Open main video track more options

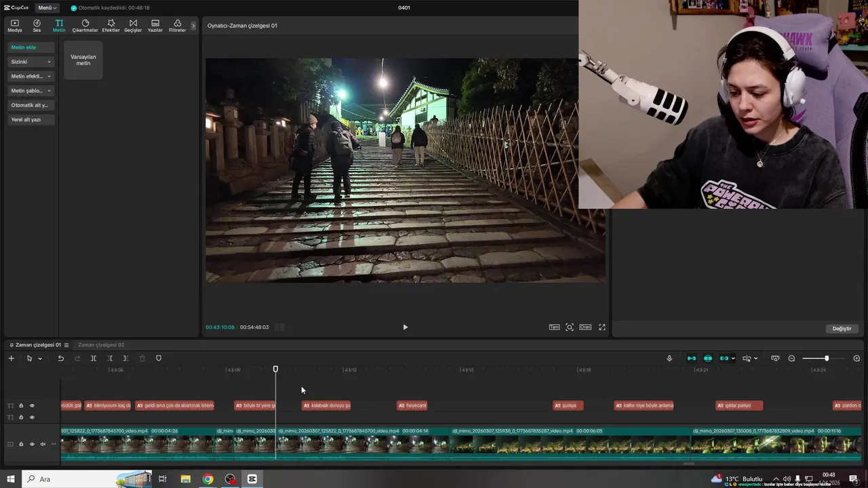[x=54, y=445]
